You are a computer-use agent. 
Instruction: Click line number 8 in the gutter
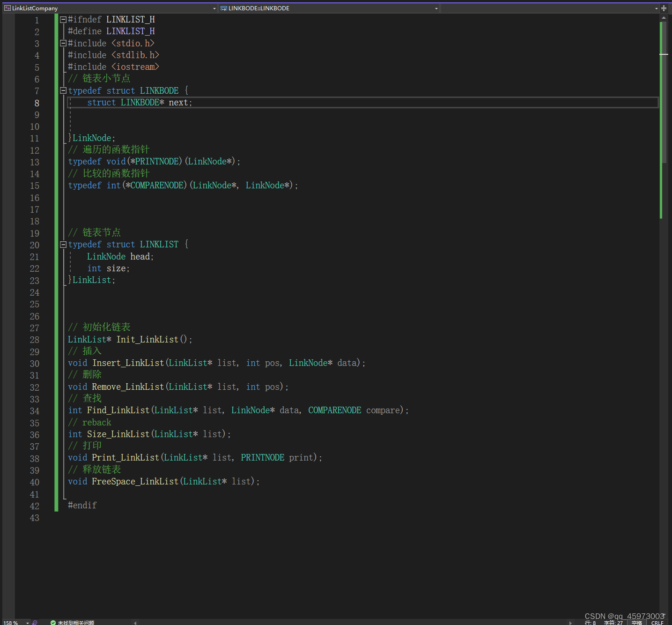pos(37,103)
